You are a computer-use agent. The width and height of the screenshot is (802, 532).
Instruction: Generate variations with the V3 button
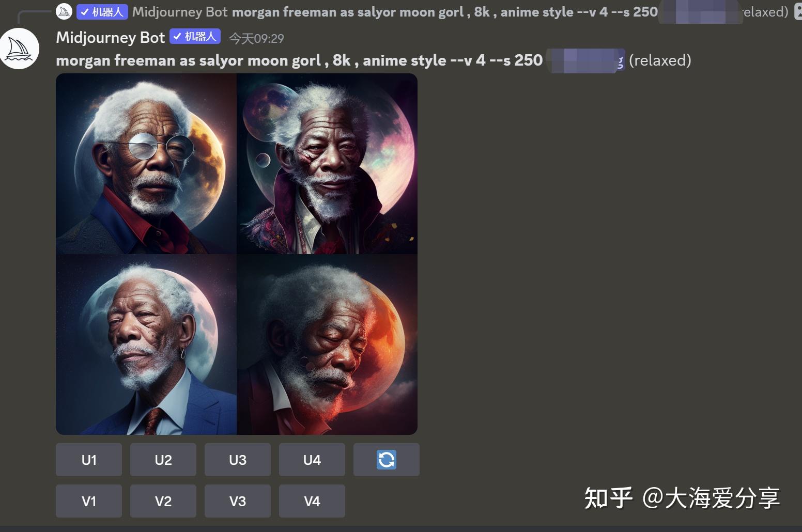(x=238, y=501)
